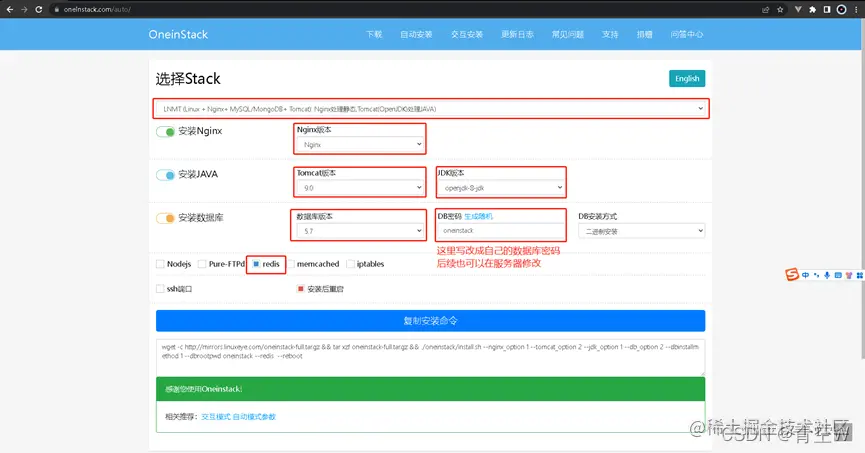
Task: Switch language with English button
Action: pos(687,78)
